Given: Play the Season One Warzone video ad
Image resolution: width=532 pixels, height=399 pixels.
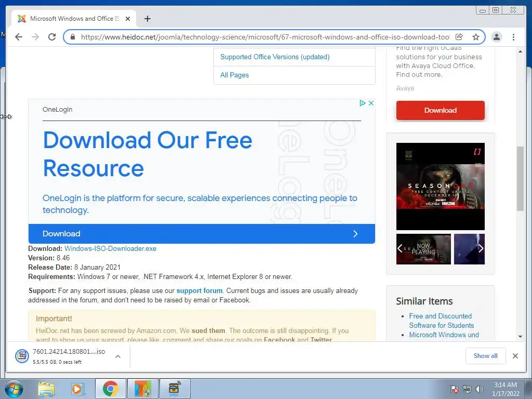Looking at the screenshot, I should pyautogui.click(x=441, y=187).
